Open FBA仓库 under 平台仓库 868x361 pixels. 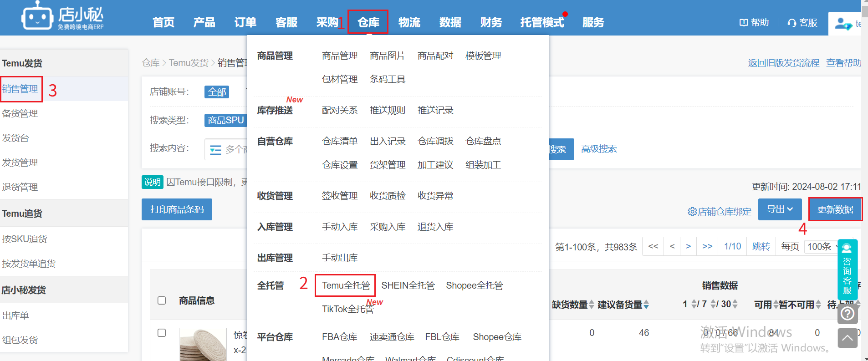coord(339,337)
